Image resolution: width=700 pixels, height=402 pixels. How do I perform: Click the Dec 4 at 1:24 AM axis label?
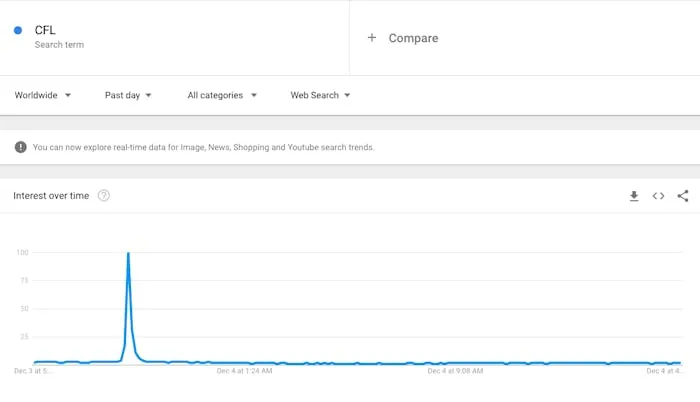(244, 371)
